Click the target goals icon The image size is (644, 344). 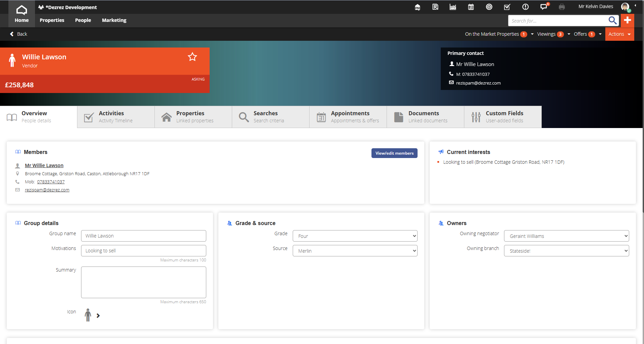click(489, 7)
